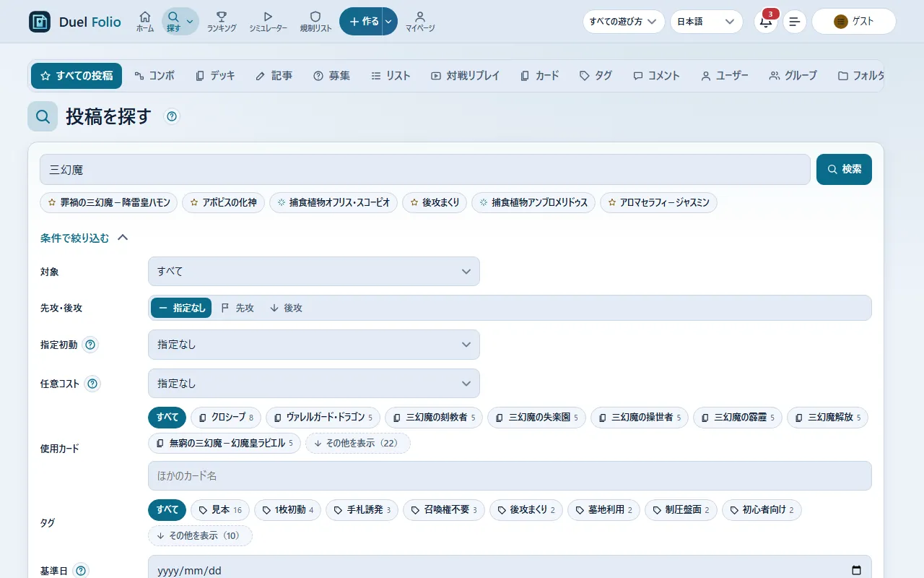Open the hamburger menu icon
The width and height of the screenshot is (924, 578).
(795, 22)
